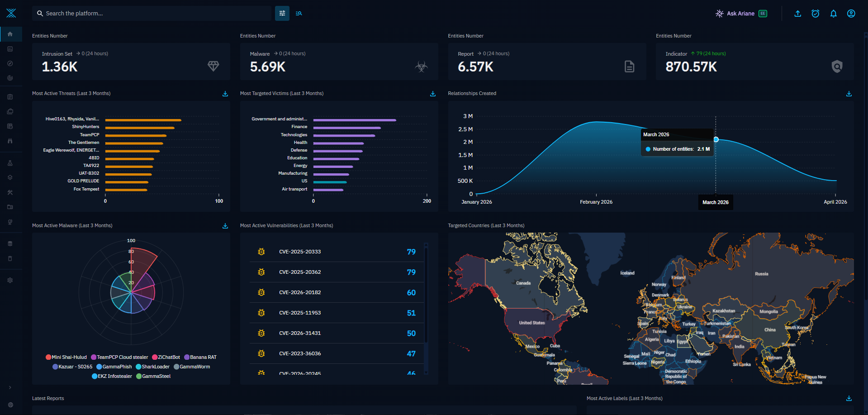Click the United States label on map
Screen dimensions: 868x415
click(x=532, y=323)
